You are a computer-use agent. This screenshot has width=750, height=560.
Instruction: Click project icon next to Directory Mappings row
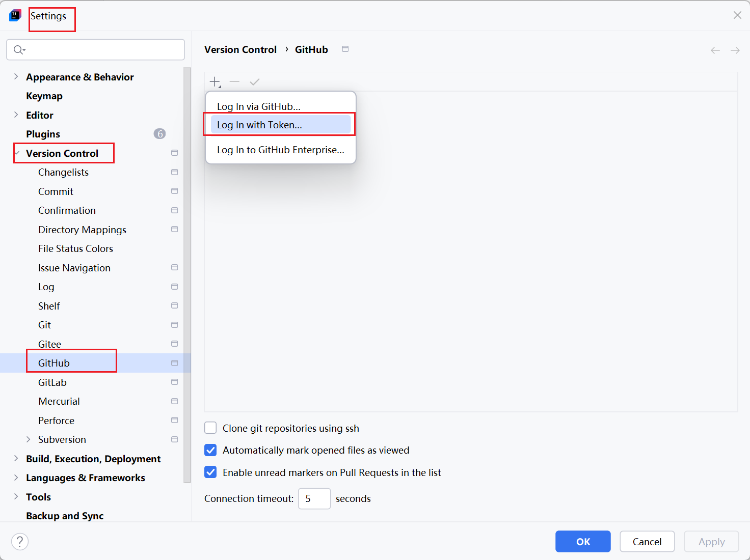coord(174,229)
